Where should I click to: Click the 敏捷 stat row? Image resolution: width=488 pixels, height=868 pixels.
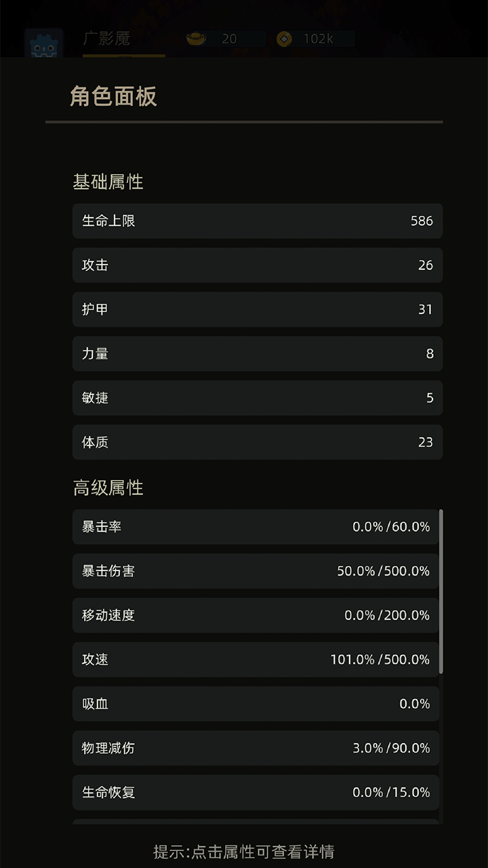coord(256,398)
